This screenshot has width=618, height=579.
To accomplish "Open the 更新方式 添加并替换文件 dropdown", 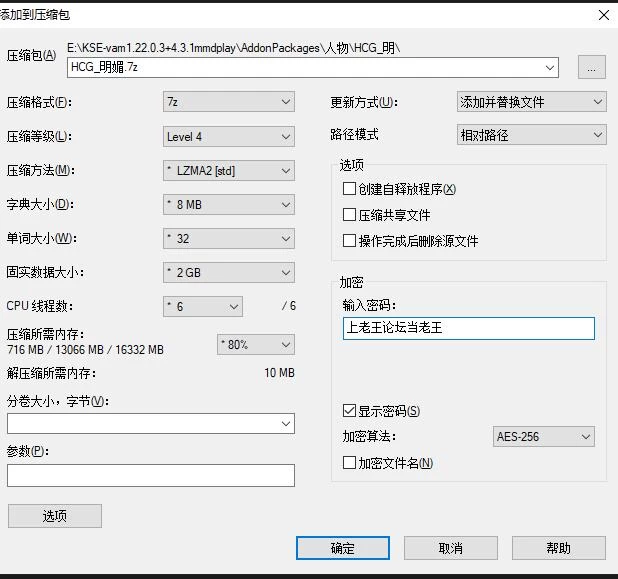I will 531,102.
